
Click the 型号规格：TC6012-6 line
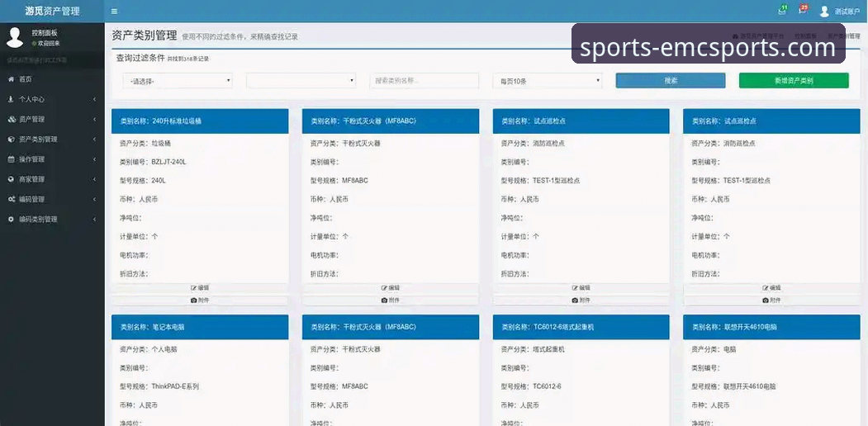(531, 386)
